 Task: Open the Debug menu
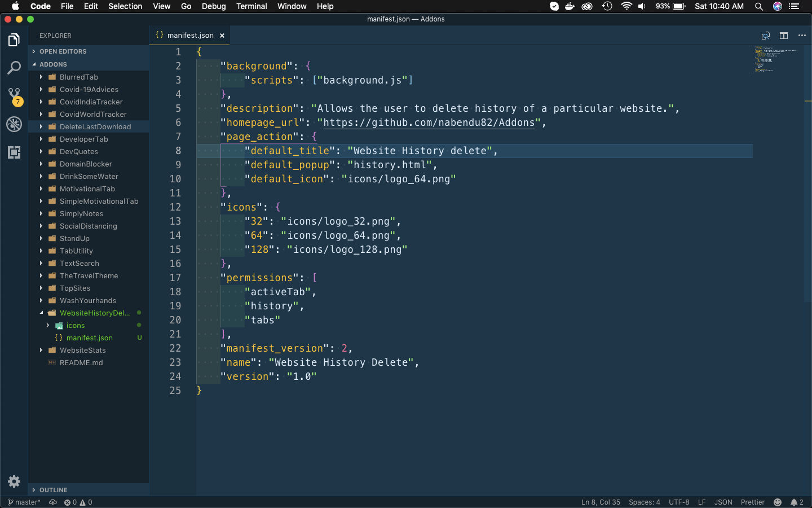[214, 6]
